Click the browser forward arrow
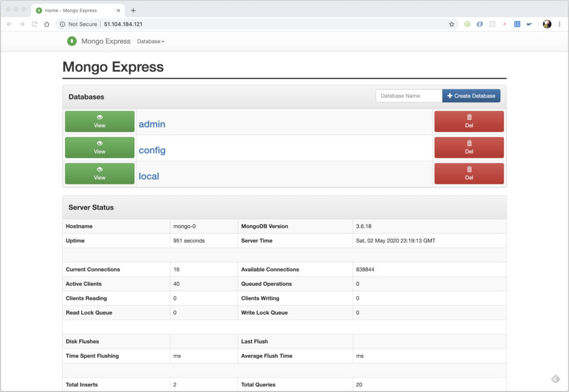The width and height of the screenshot is (569, 392). (22, 24)
